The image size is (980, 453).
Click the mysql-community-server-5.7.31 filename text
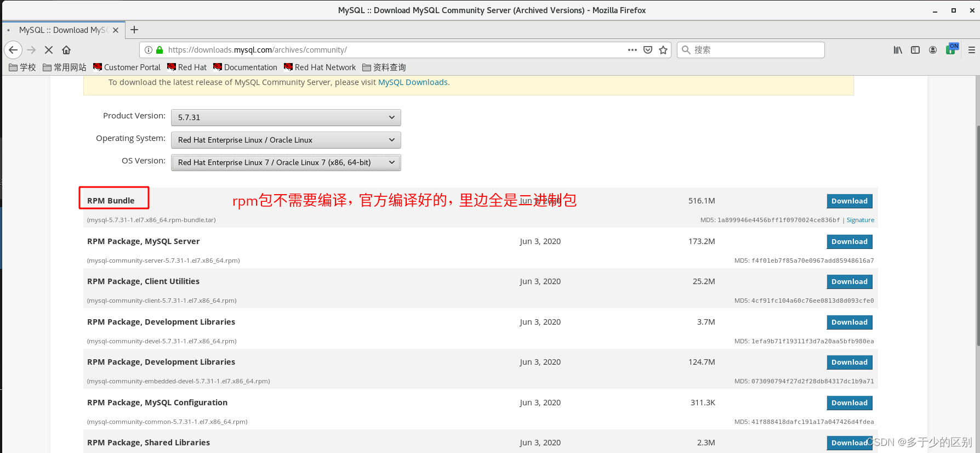click(163, 261)
